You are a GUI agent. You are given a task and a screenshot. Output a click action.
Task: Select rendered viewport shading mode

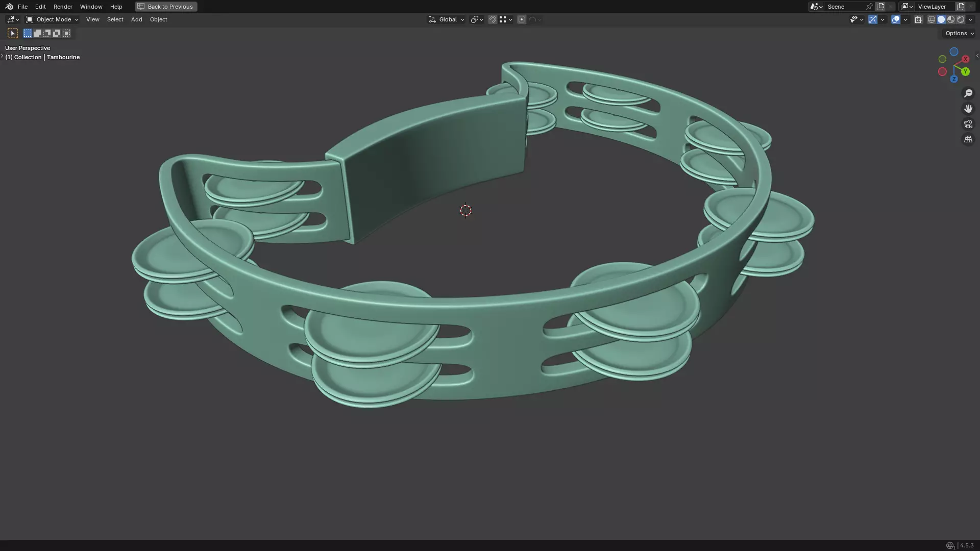tap(961, 19)
